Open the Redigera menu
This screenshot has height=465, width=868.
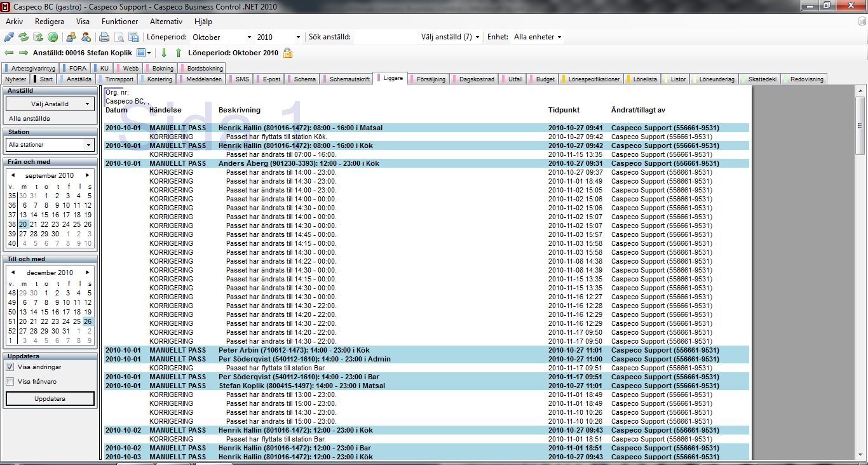50,22
